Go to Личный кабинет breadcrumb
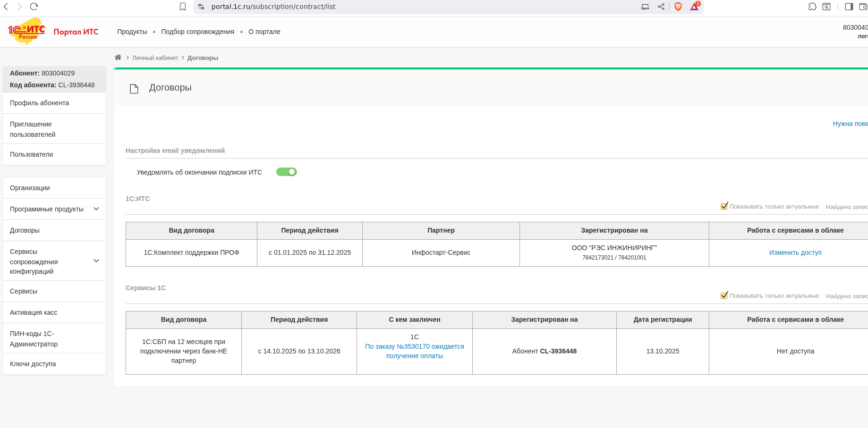868x428 pixels. [155, 58]
